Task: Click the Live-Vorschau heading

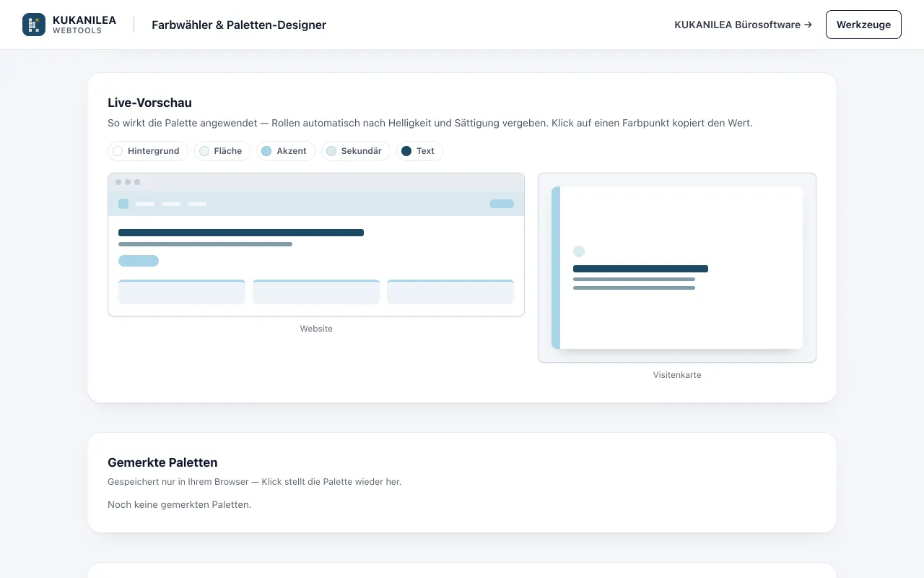Action: tap(150, 103)
